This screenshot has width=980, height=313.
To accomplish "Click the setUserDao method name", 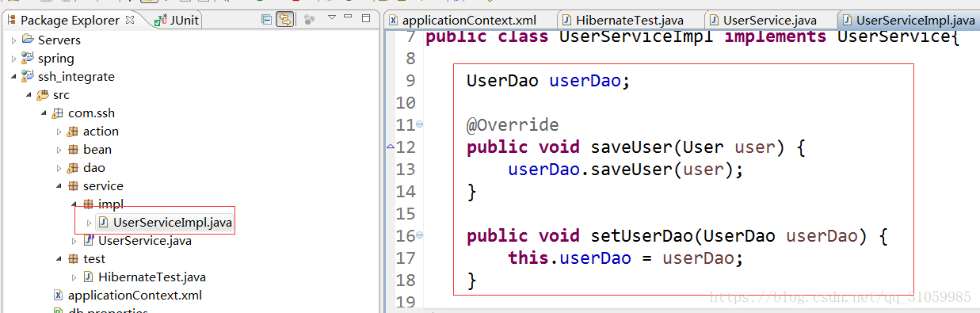I will [643, 236].
